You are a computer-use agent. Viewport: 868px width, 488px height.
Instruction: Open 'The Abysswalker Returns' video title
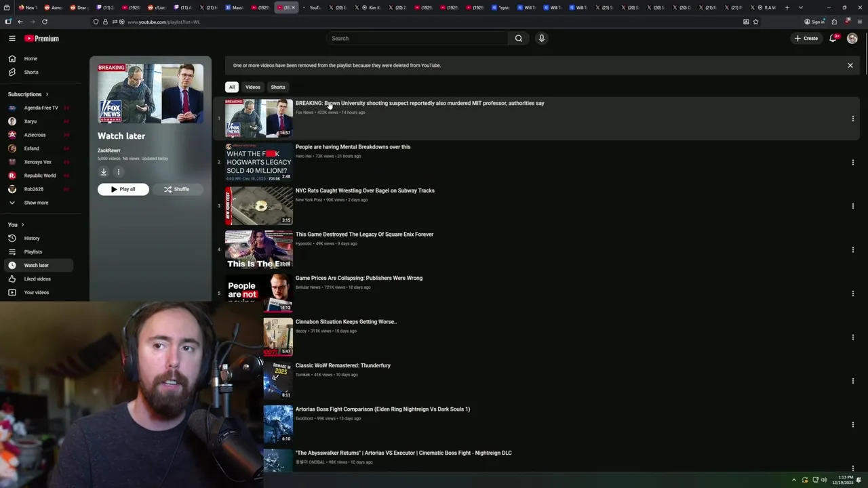(403, 453)
